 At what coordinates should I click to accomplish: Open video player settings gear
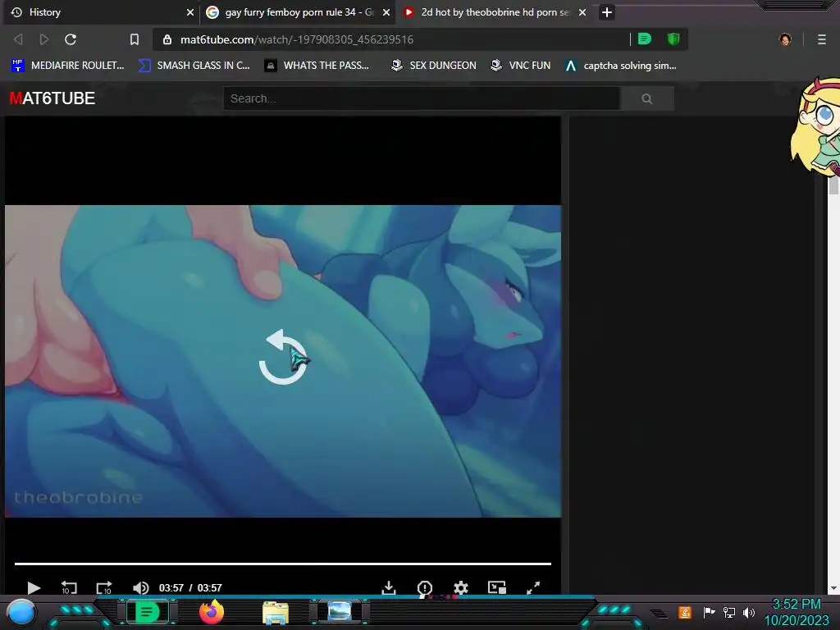tap(461, 587)
